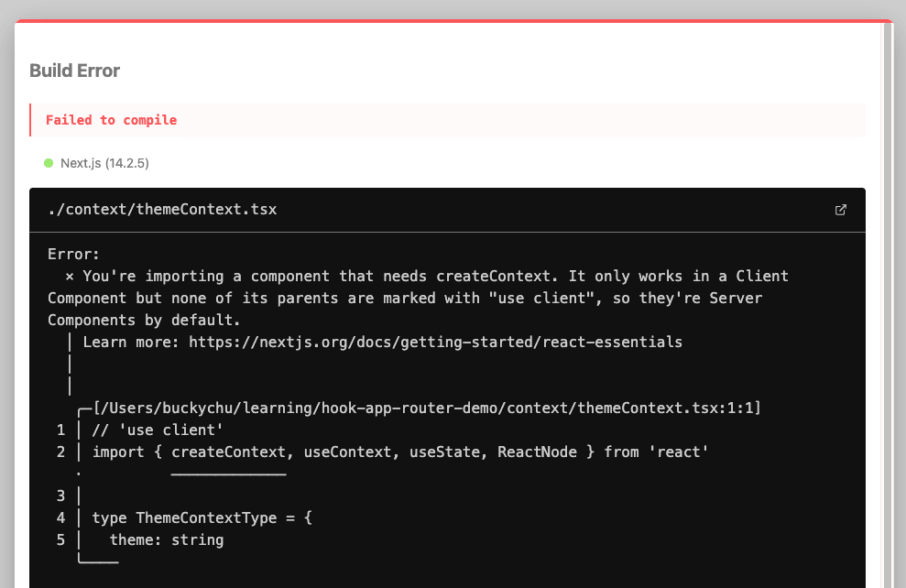The width and height of the screenshot is (906, 588).
Task: Click the full /Users/buckychu file path line
Action: coord(427,408)
